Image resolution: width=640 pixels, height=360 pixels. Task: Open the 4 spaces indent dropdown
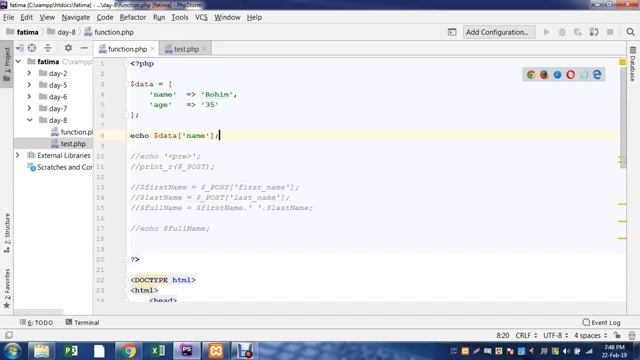click(591, 335)
